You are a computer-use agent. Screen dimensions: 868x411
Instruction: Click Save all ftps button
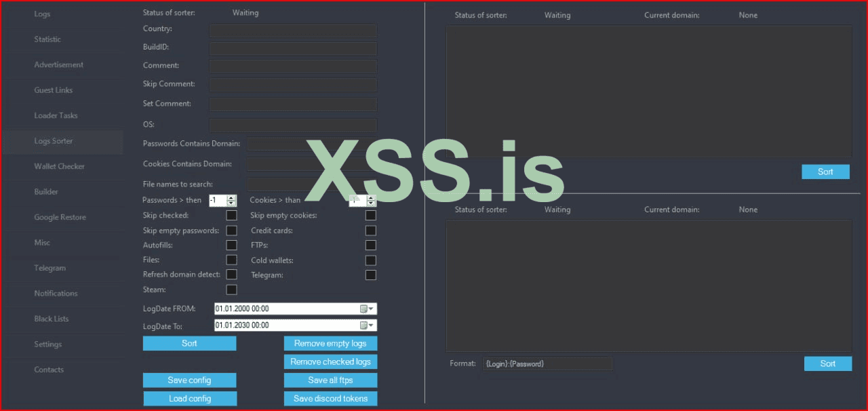[x=330, y=380]
